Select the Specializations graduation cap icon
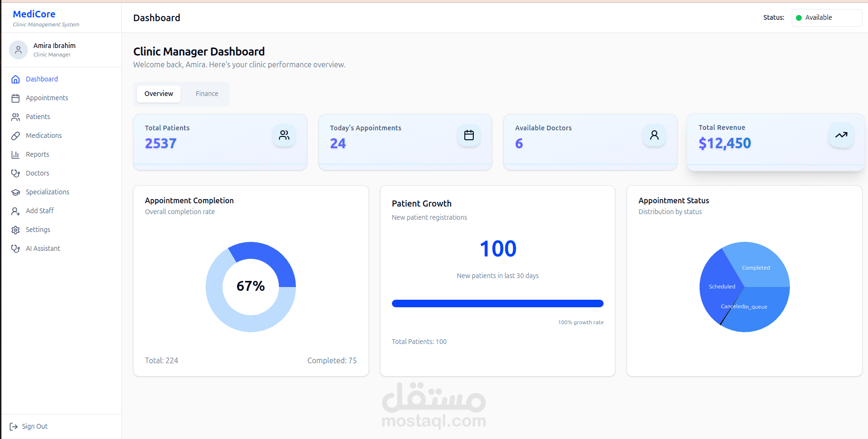868x439 pixels. point(16,192)
